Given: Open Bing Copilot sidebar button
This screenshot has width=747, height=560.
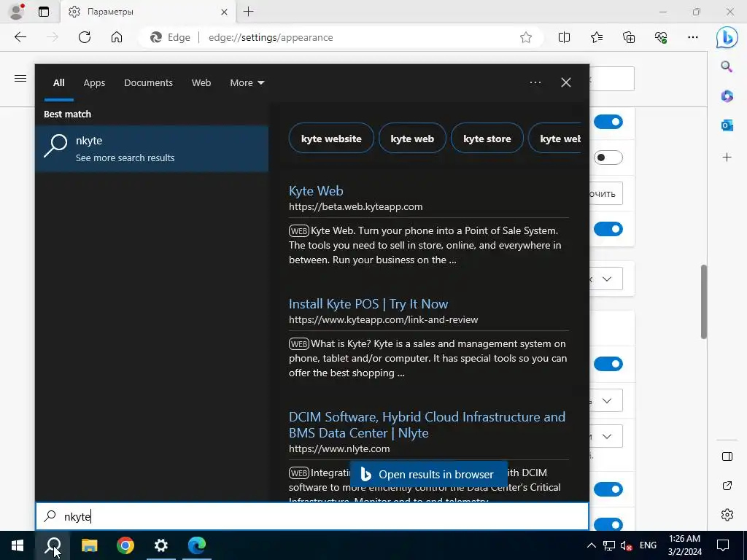Looking at the screenshot, I should (727, 37).
